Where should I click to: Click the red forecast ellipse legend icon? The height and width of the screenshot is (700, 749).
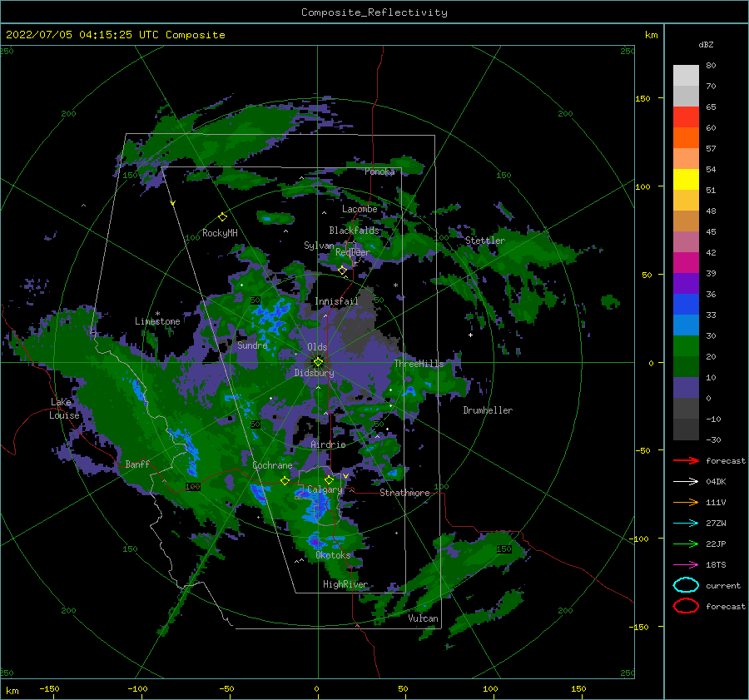[x=686, y=606]
